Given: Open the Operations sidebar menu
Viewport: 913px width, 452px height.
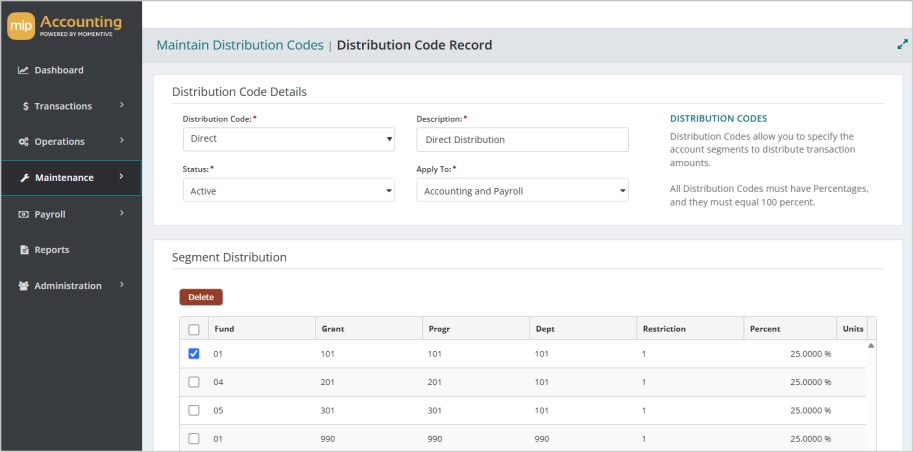Looking at the screenshot, I should click(x=71, y=142).
